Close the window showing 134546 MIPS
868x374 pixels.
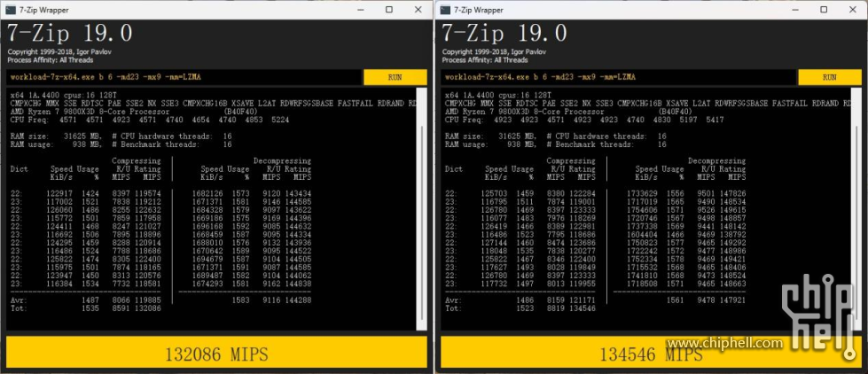[853, 10]
